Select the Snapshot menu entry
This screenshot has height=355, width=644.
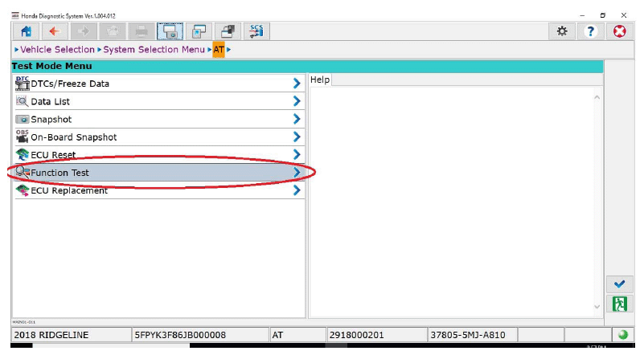(159, 119)
